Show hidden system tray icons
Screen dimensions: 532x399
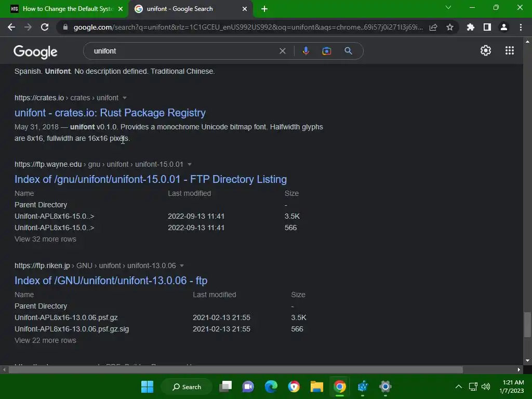point(458,387)
